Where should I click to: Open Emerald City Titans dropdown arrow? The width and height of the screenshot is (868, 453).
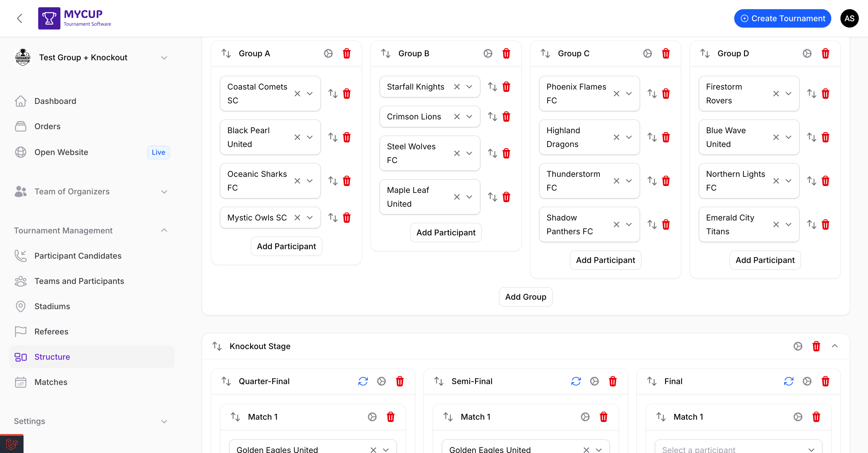pos(788,224)
